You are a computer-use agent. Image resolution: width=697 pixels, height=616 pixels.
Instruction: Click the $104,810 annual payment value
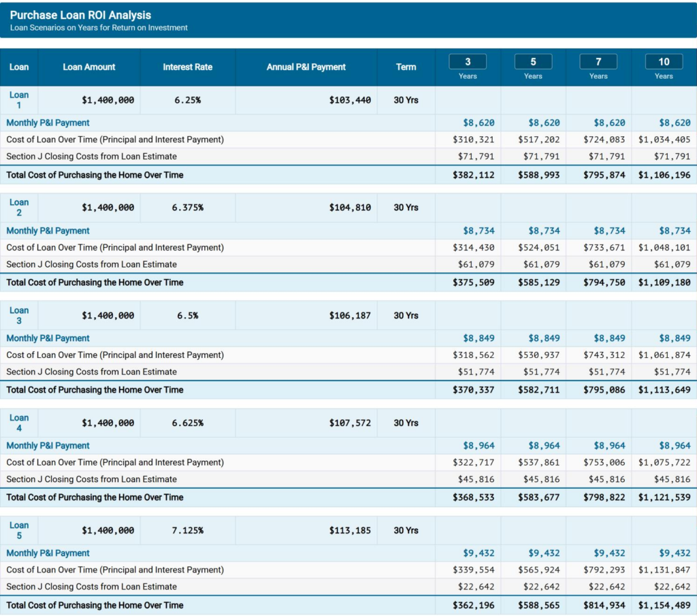[350, 208]
